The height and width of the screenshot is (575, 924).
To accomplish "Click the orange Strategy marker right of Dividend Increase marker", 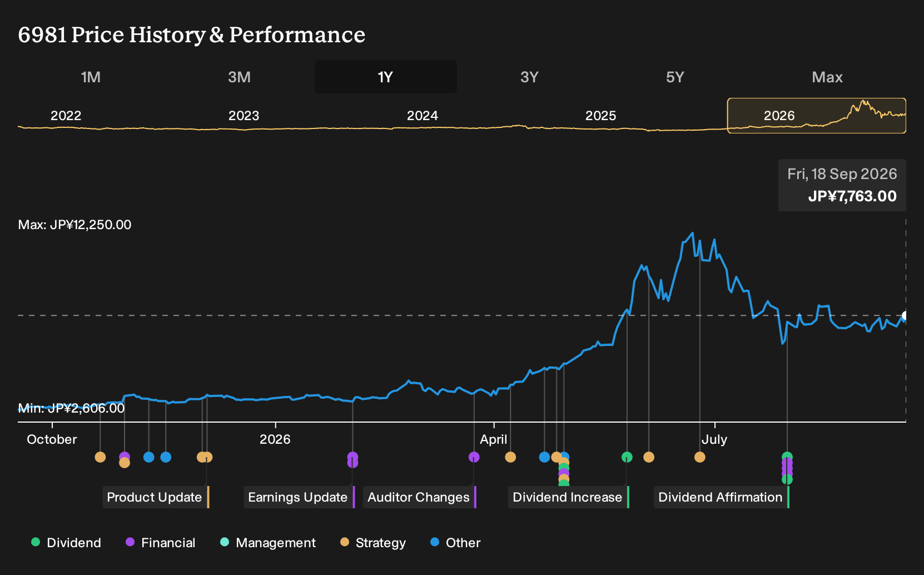I will click(x=649, y=457).
